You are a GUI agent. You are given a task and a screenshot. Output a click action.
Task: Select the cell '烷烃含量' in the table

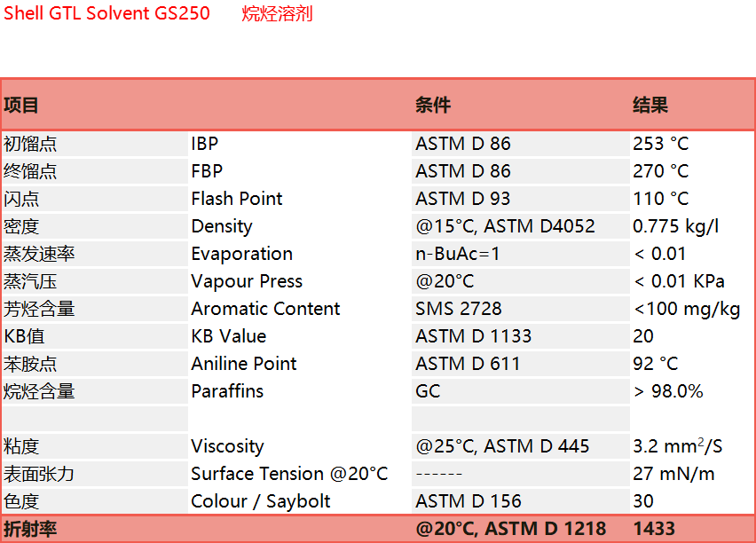point(39,391)
